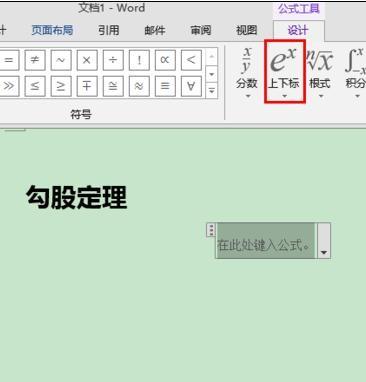Open the 上下标 (Script) structure menu
This screenshot has height=382, width=366.
[x=284, y=72]
